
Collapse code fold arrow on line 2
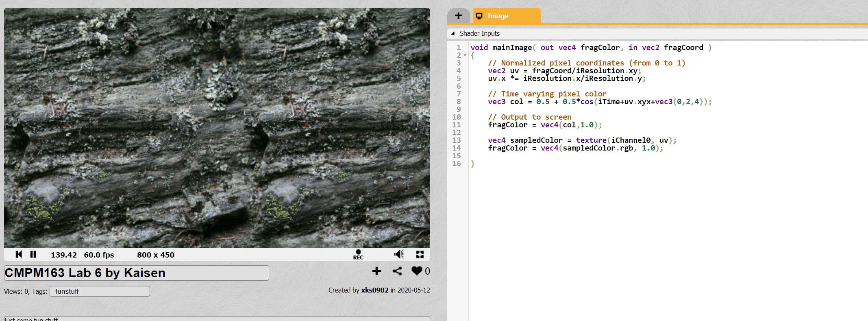[465, 55]
